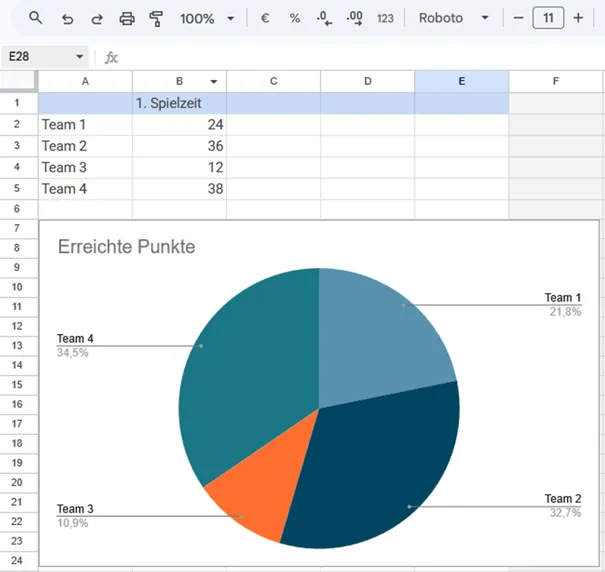Image resolution: width=605 pixels, height=572 pixels.
Task: Expand the E28 name box dropdown
Action: tap(79, 57)
